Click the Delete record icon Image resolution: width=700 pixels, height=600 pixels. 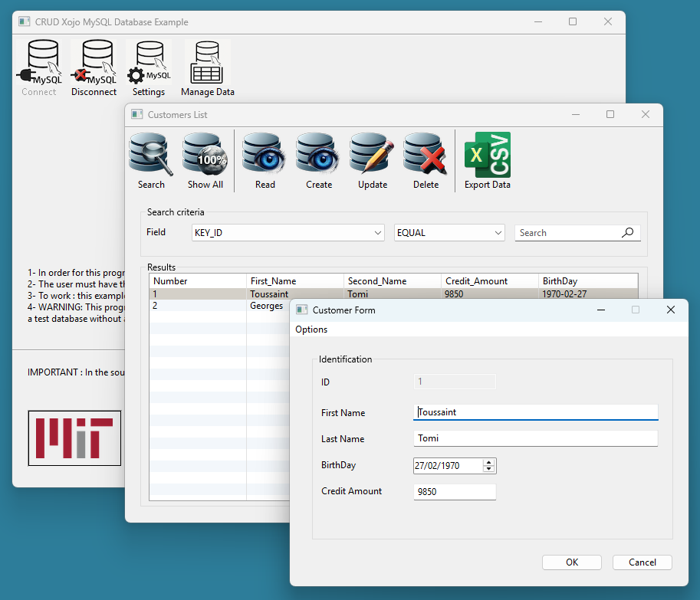[426, 155]
